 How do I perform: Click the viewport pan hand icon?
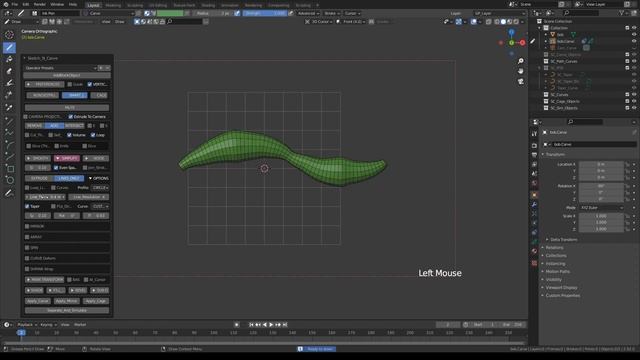click(x=520, y=71)
